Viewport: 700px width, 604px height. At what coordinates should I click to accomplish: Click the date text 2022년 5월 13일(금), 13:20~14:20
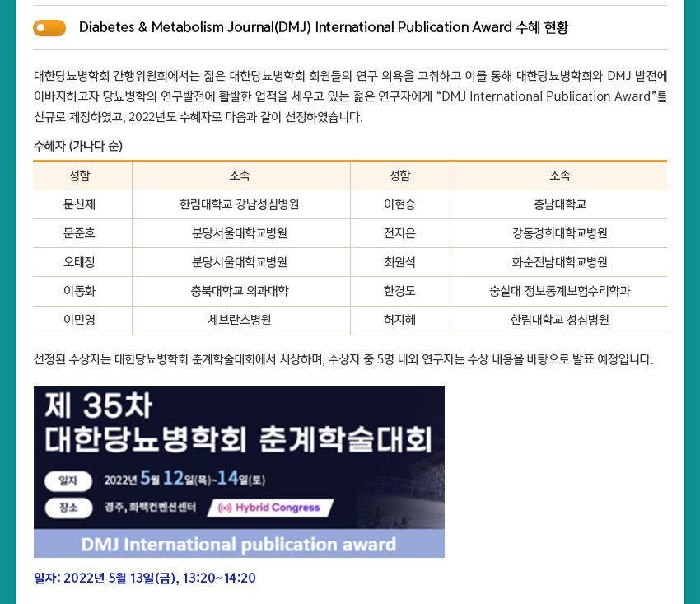[x=145, y=578]
